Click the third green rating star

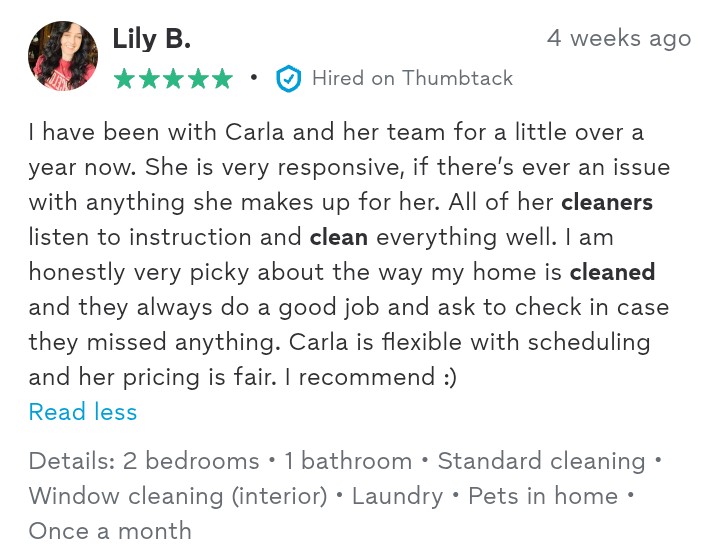point(173,79)
